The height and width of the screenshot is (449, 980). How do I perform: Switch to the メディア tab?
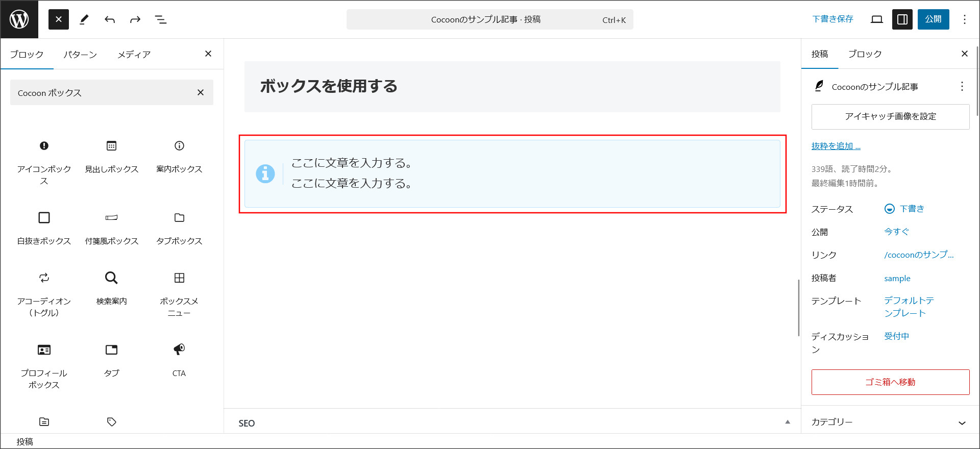(134, 54)
